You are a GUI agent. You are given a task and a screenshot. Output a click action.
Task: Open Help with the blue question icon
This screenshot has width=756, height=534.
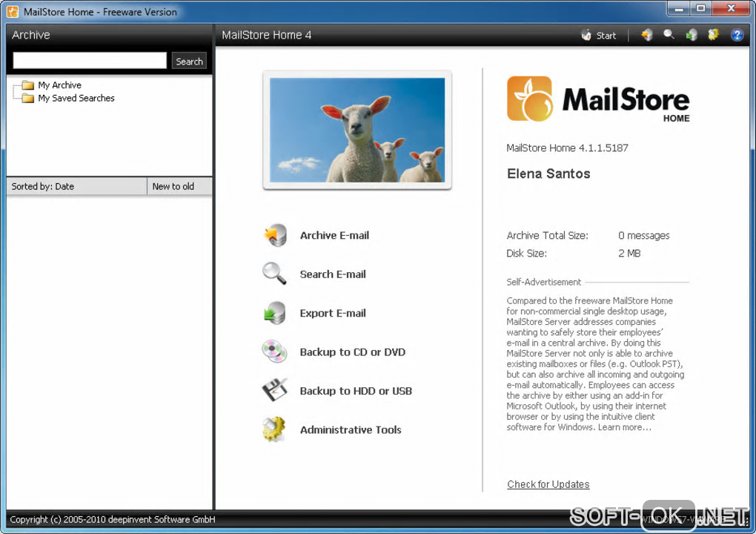[x=737, y=35]
